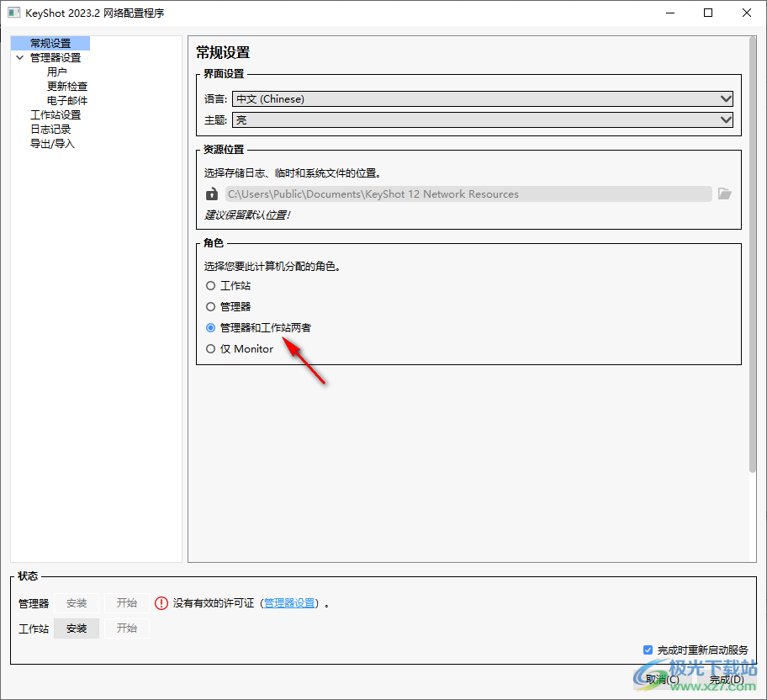Select the 工作站 role radio button
Viewport: 767px width, 700px height.
pyautogui.click(x=209, y=285)
